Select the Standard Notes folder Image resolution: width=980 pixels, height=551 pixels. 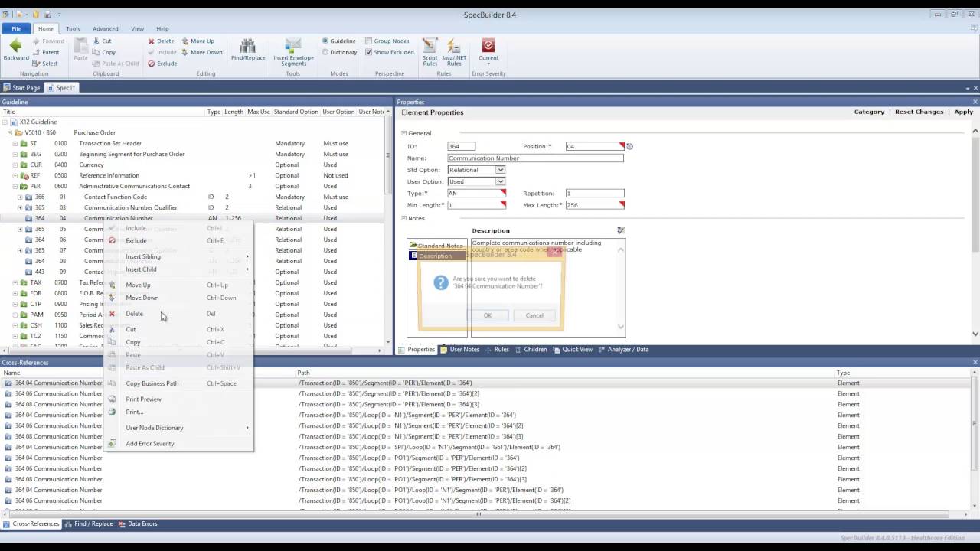436,246
